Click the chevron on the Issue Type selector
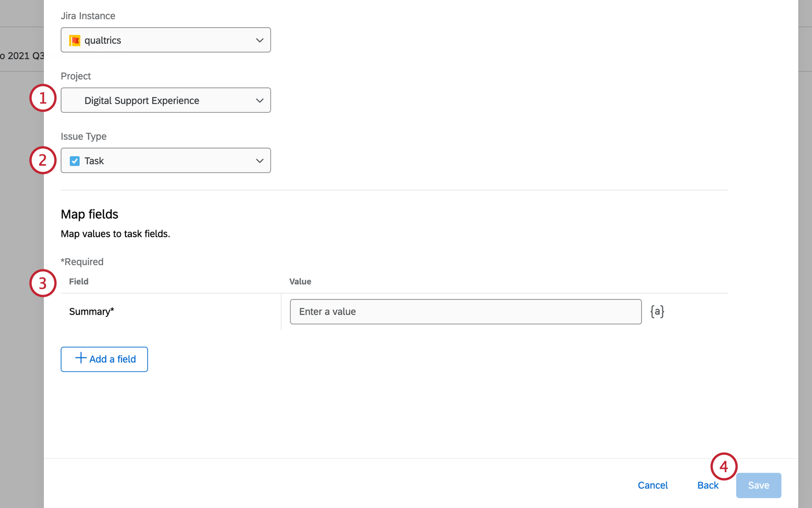 click(259, 160)
